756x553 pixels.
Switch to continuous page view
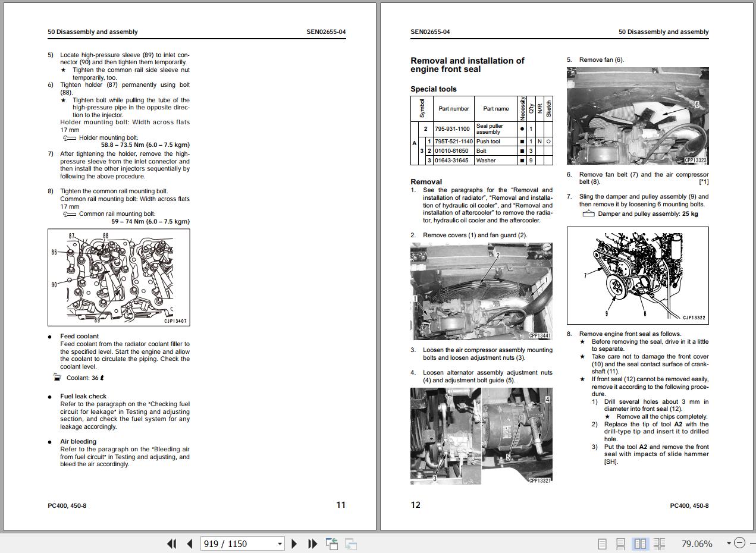click(620, 543)
